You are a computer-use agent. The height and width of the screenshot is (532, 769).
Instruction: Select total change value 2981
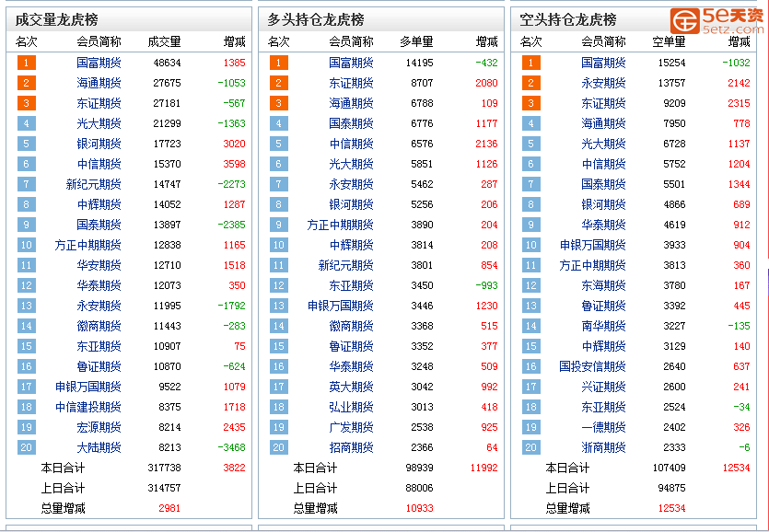(x=169, y=508)
